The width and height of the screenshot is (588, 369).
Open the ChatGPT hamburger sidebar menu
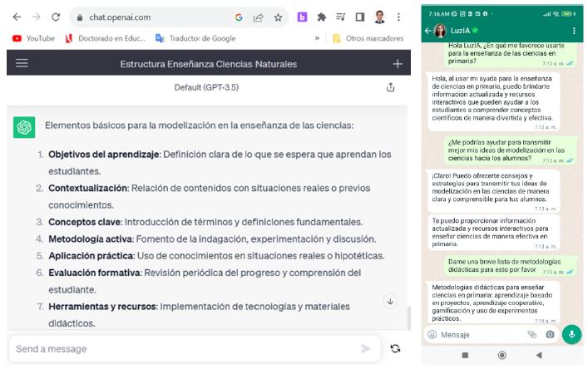[x=22, y=63]
